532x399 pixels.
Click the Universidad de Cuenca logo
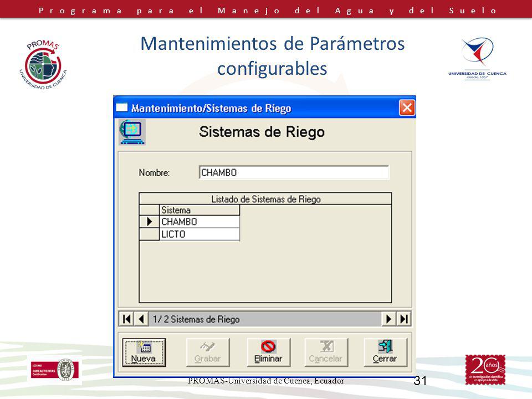click(x=477, y=58)
